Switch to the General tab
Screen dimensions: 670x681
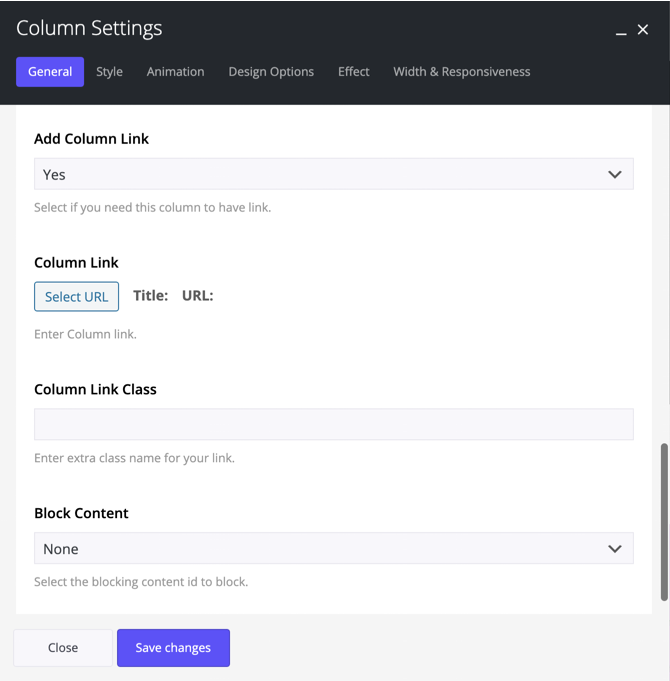coord(50,72)
